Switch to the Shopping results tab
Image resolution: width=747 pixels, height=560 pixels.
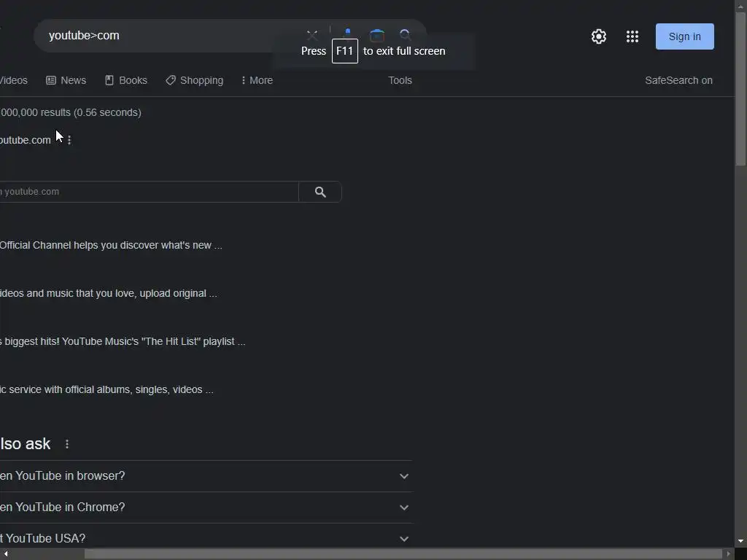pyautogui.click(x=194, y=80)
